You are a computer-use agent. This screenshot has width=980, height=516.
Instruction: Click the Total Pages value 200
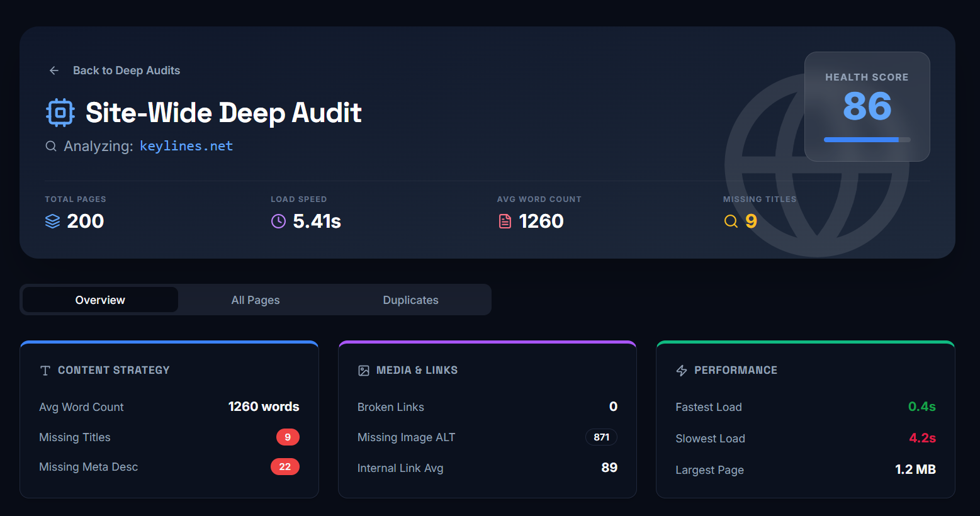pos(86,221)
